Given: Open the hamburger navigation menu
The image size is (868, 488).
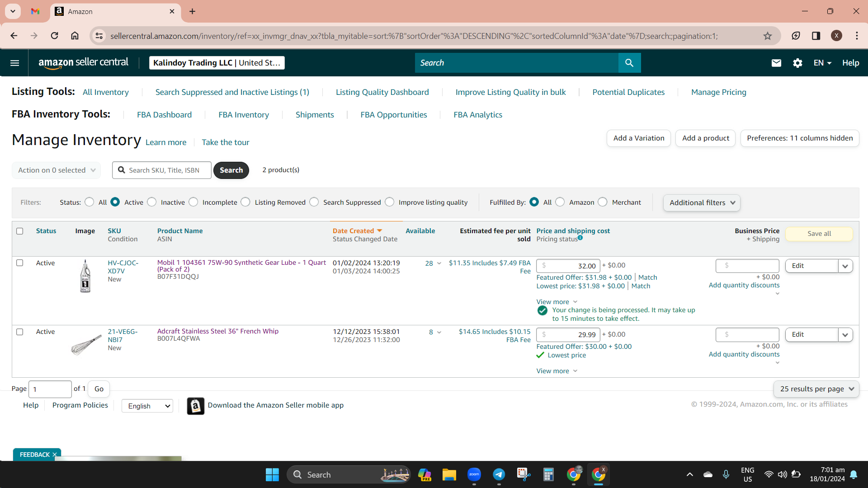Looking at the screenshot, I should 14,63.
